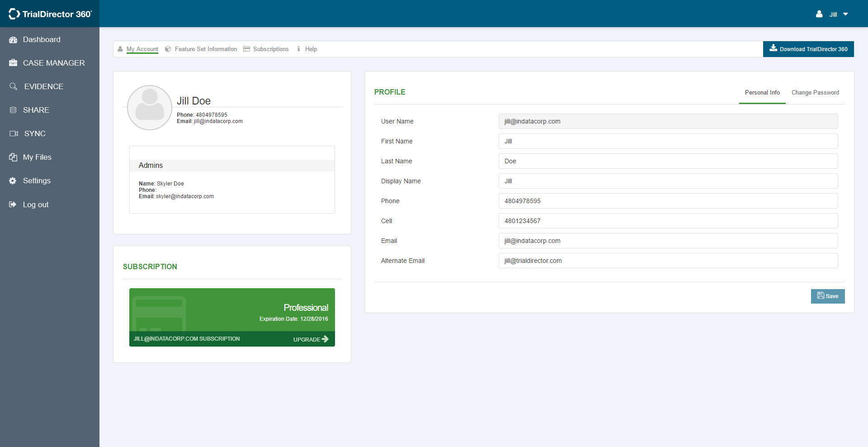
Task: Click the Phone field
Action: (668, 201)
